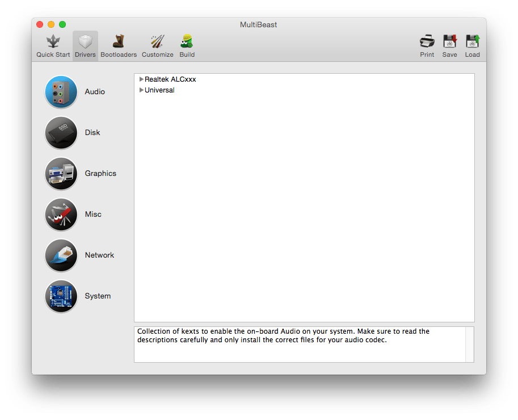The height and width of the screenshot is (420, 518).
Task: Expand the Realtek ALCxxx disclosure triangle
Action: (x=141, y=79)
